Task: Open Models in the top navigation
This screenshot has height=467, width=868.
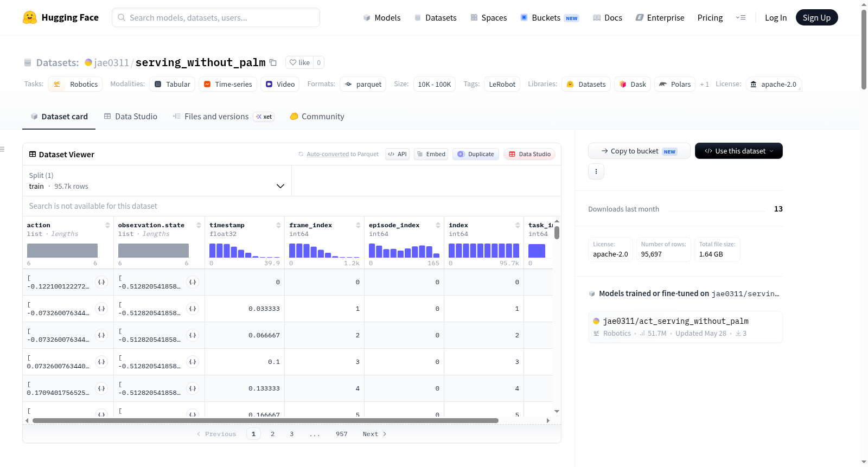Action: click(382, 17)
